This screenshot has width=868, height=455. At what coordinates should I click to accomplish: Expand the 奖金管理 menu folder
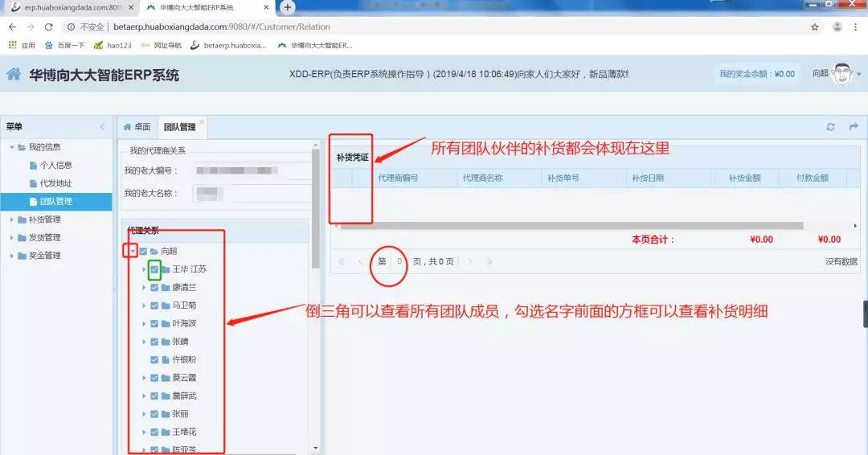click(11, 256)
